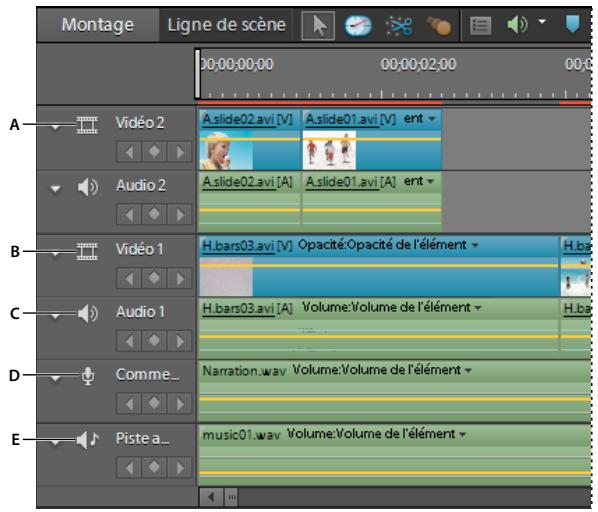
Task: Select the Selection arrow tool
Action: (318, 26)
